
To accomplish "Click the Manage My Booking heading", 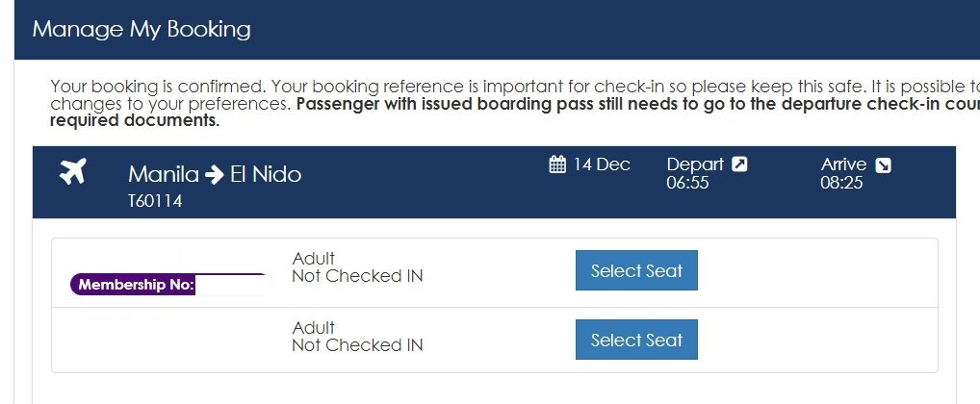I will click(x=142, y=30).
